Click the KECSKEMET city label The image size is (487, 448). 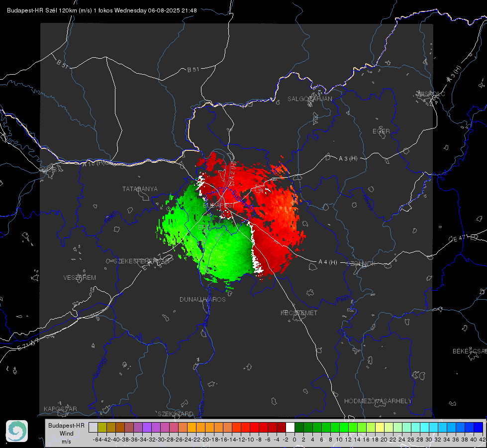(299, 313)
